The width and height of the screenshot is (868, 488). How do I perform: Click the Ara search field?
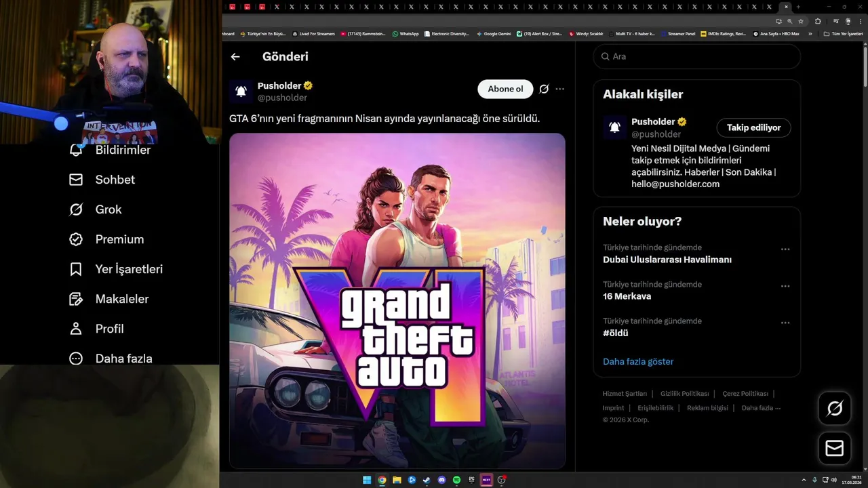tap(697, 56)
